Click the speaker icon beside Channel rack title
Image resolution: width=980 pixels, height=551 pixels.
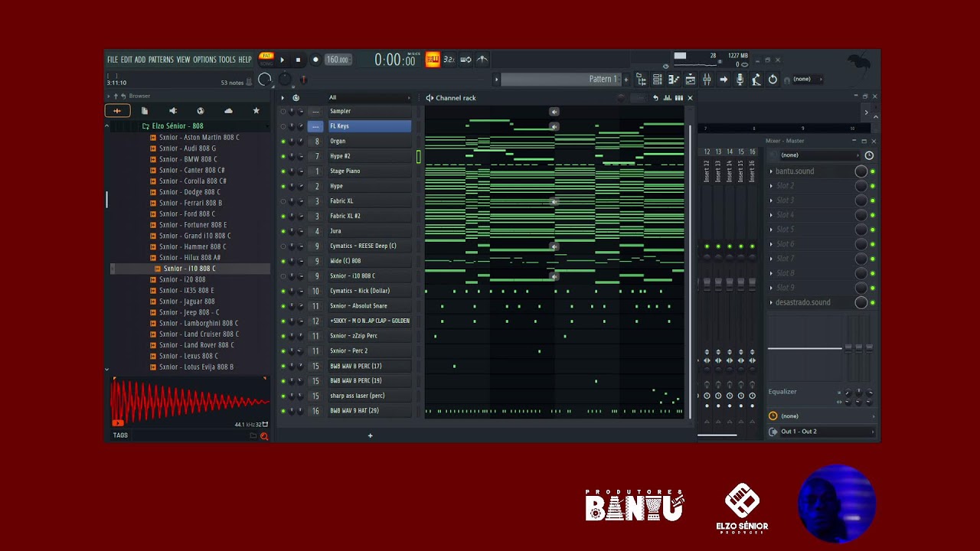[430, 98]
